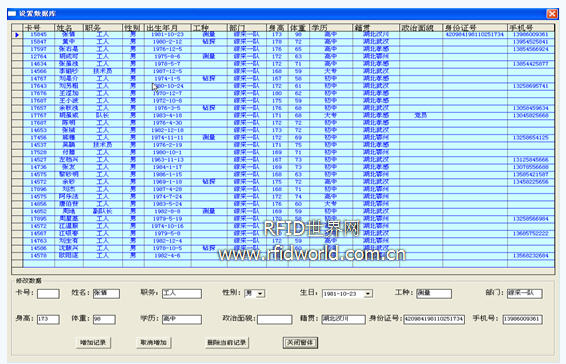Click the current-row arrow indicator in first row
The width and height of the screenshot is (566, 364).
(17, 35)
